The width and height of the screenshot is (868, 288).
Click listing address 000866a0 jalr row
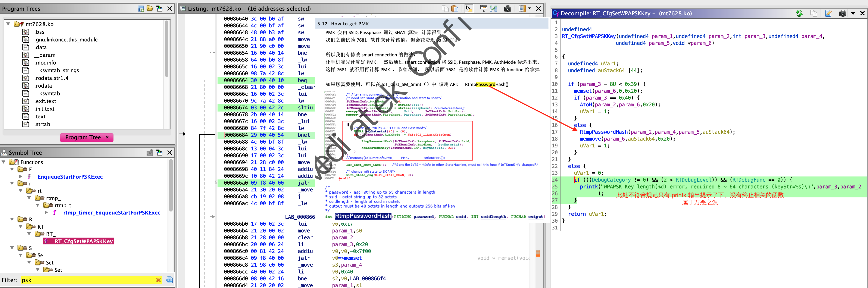coord(266,183)
